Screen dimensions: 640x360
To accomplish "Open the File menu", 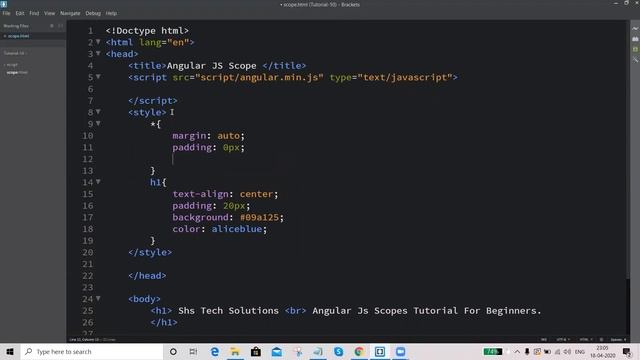I will [7, 13].
